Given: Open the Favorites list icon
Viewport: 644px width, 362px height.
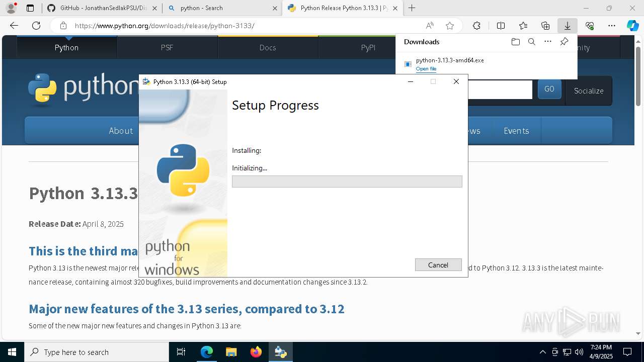Looking at the screenshot, I should 523,26.
